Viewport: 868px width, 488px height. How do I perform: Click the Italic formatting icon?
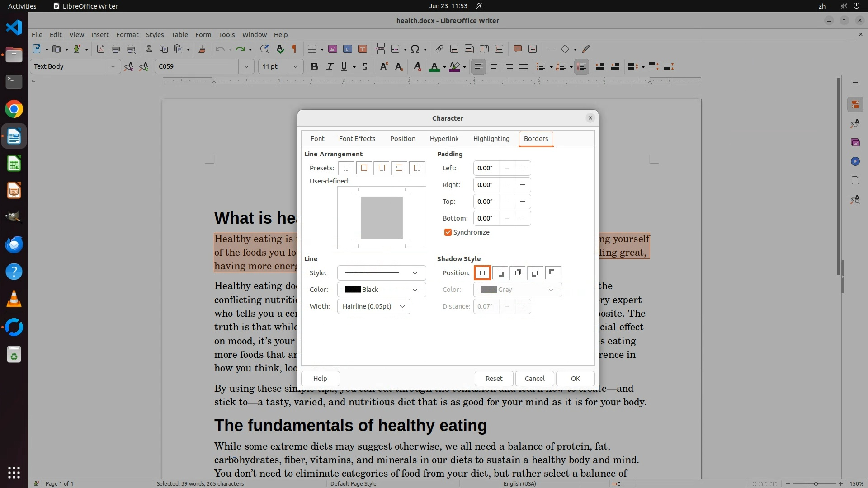pyautogui.click(x=330, y=66)
